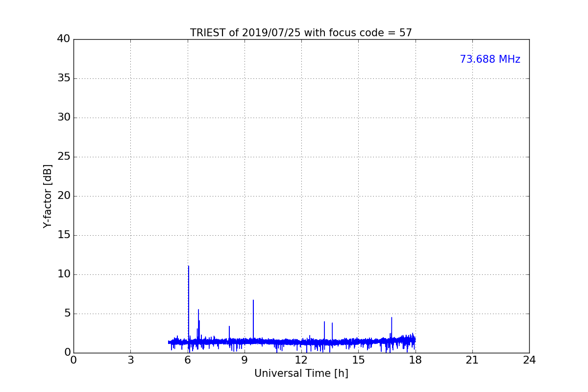Click the x-axis tick label 3
The width and height of the screenshot is (588, 392).
click(x=130, y=360)
